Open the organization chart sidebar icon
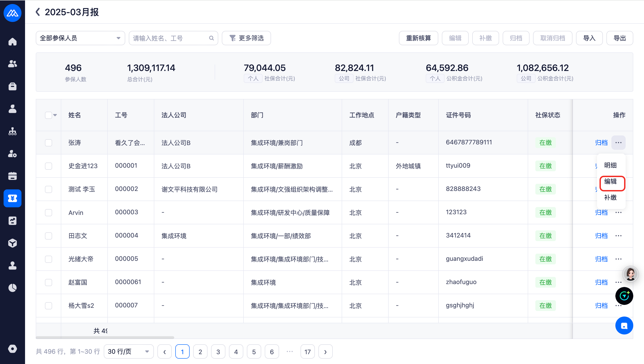 tap(12, 131)
